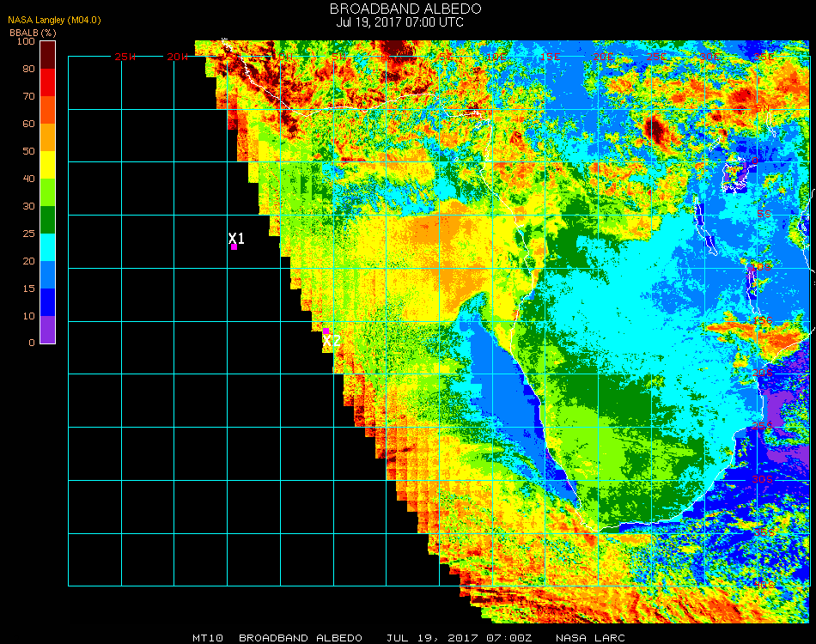
Task: Click the white 'X2' marker label
Action: tap(332, 341)
